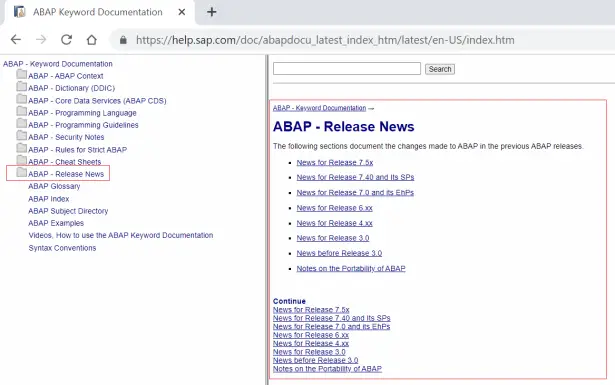Reload the page with the refresh icon
The width and height of the screenshot is (615, 385).
pyautogui.click(x=66, y=40)
